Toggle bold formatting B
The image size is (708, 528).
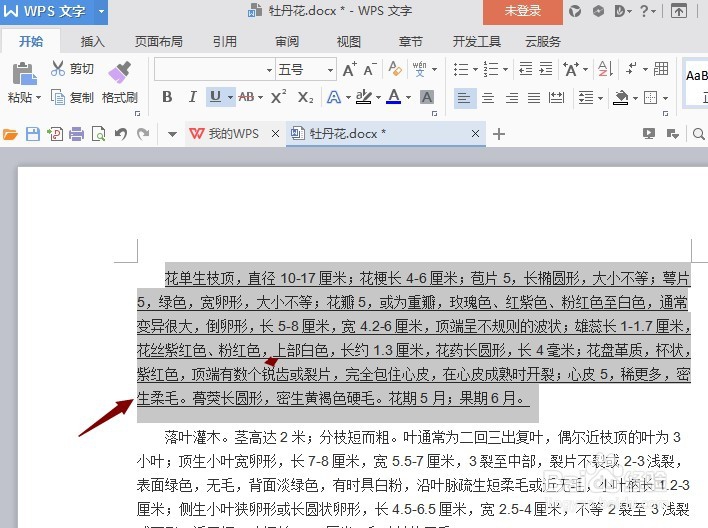(x=167, y=97)
